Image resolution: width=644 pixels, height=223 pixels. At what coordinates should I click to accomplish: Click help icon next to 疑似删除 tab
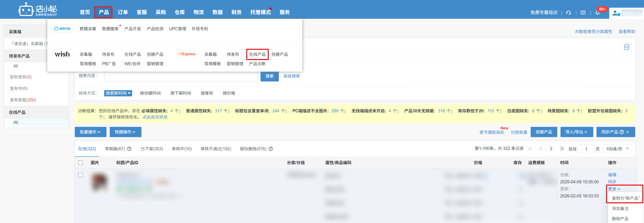pyautogui.click(x=271, y=149)
